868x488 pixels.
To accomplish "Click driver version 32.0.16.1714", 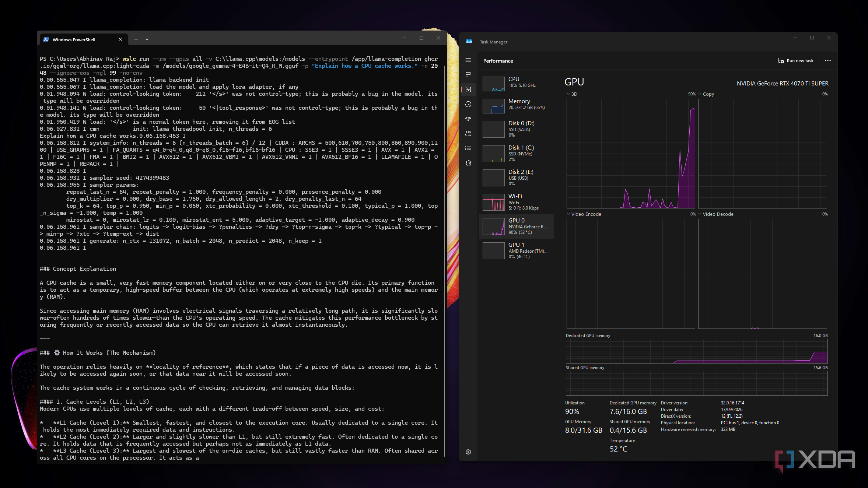I will (732, 403).
